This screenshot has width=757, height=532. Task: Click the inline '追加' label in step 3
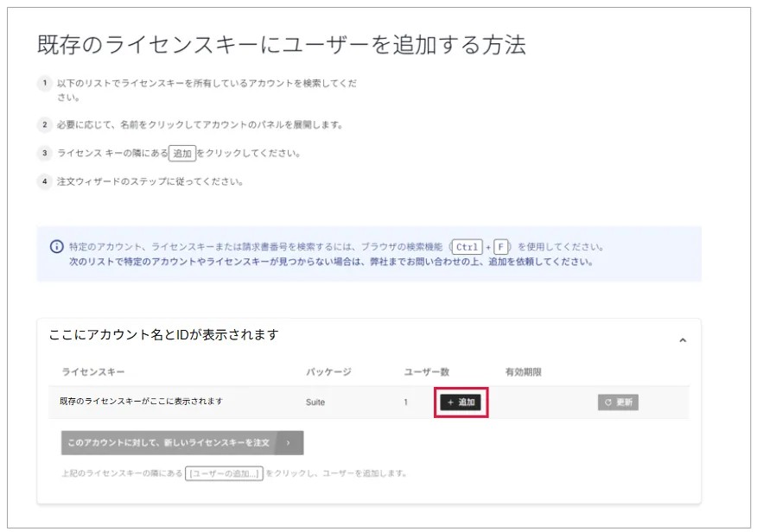point(182,153)
